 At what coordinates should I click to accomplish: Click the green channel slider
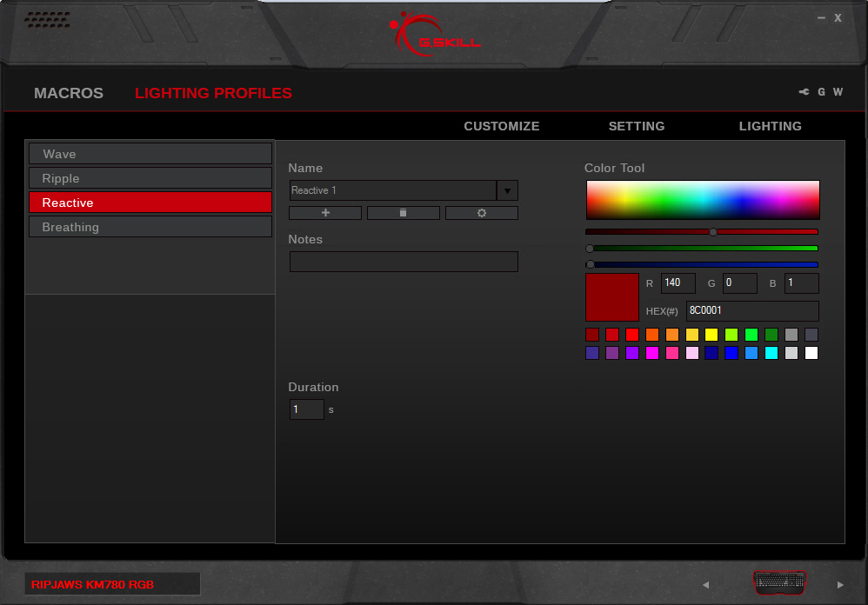click(x=701, y=249)
